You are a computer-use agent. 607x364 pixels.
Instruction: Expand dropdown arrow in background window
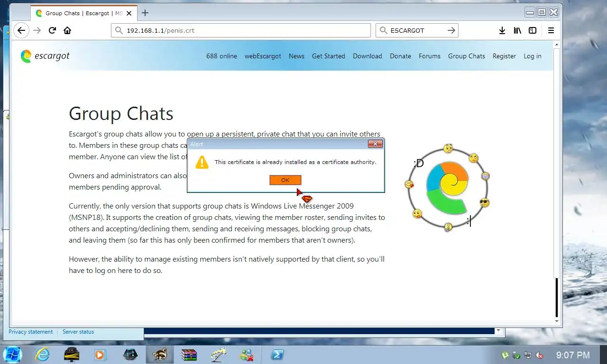tap(498, 331)
